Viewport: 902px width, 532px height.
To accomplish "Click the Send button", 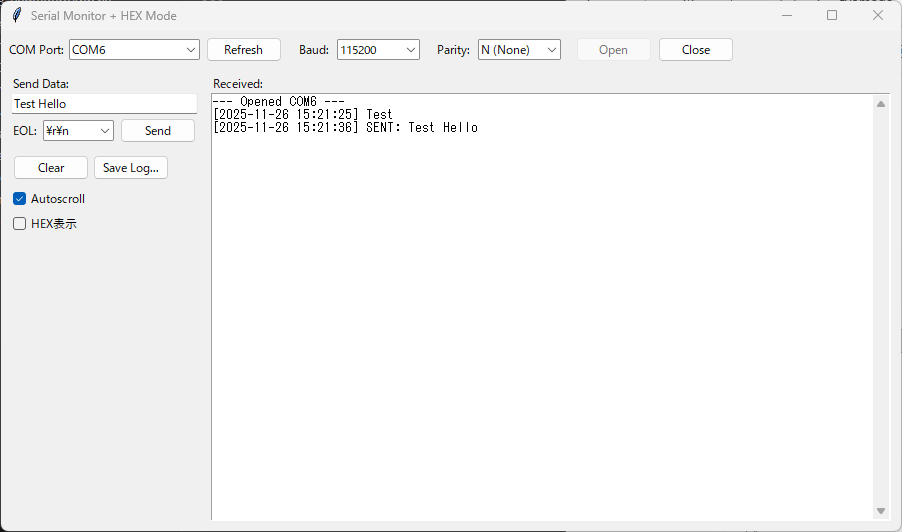I will tap(157, 131).
